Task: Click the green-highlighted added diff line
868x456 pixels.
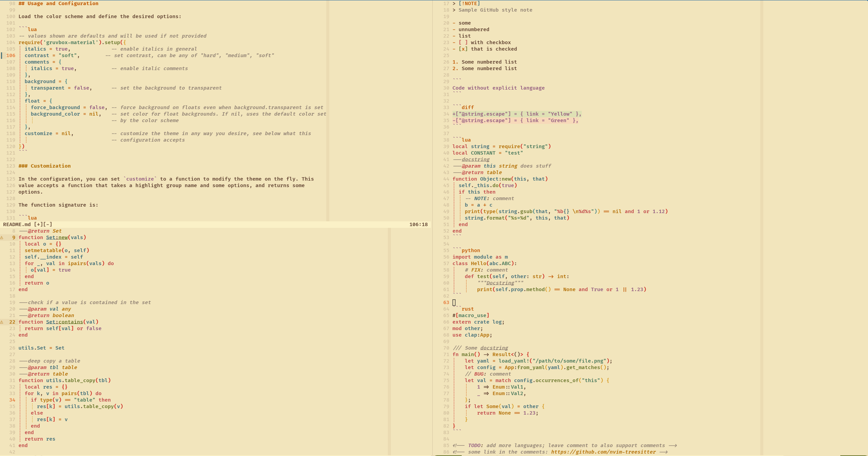Action: click(x=516, y=114)
